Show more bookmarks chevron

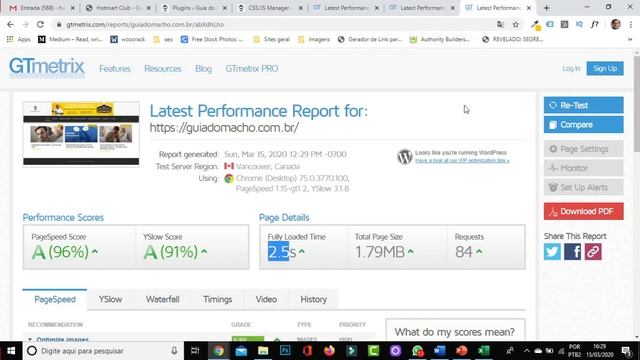pyautogui.click(x=630, y=40)
